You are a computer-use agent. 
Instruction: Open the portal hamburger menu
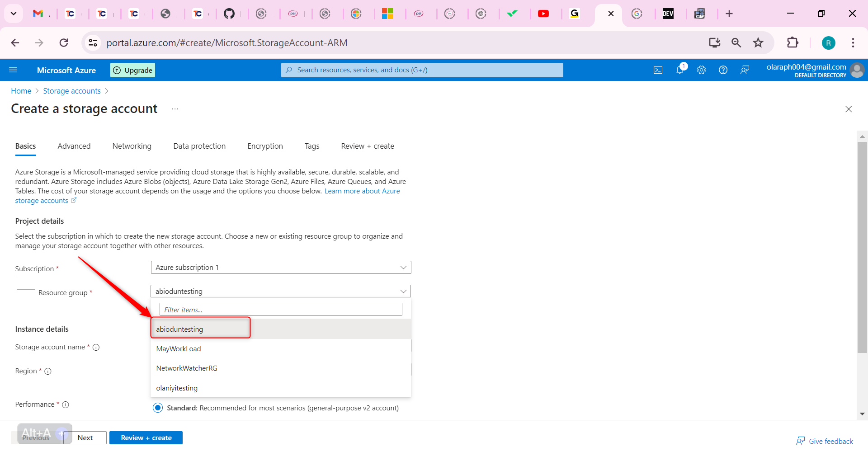tap(14, 70)
